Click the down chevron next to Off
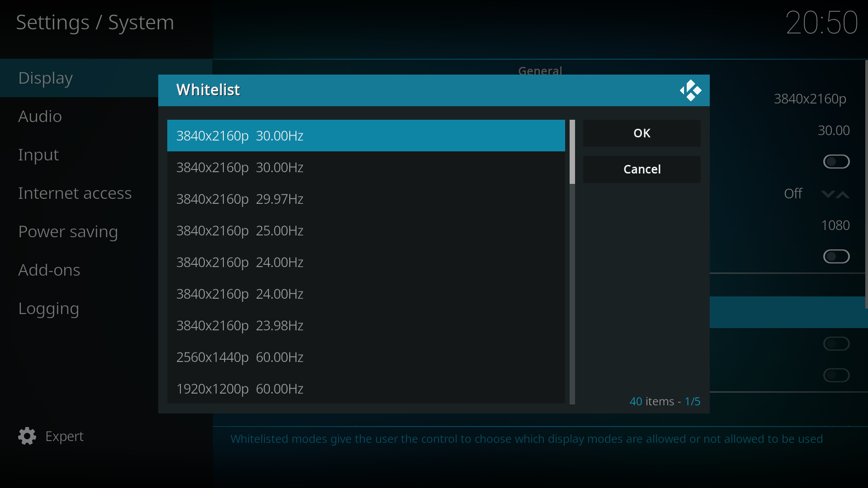Image resolution: width=868 pixels, height=488 pixels. [828, 194]
